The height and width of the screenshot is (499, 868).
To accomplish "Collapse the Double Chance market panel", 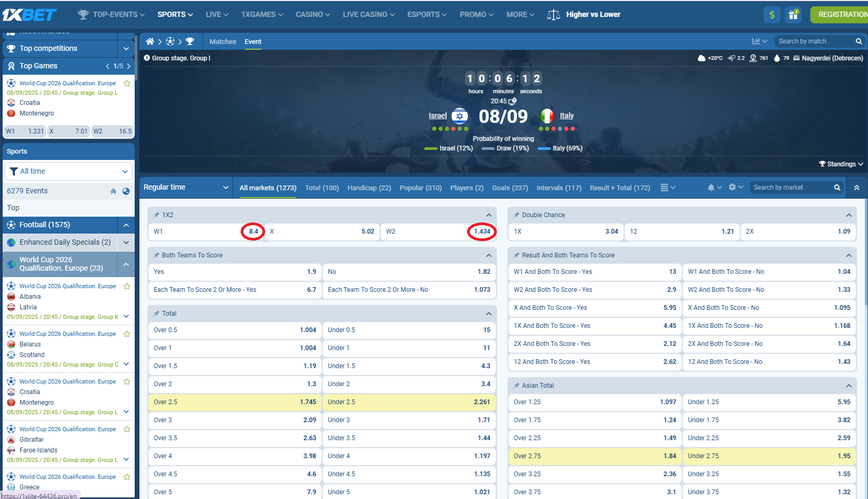I will coord(849,215).
